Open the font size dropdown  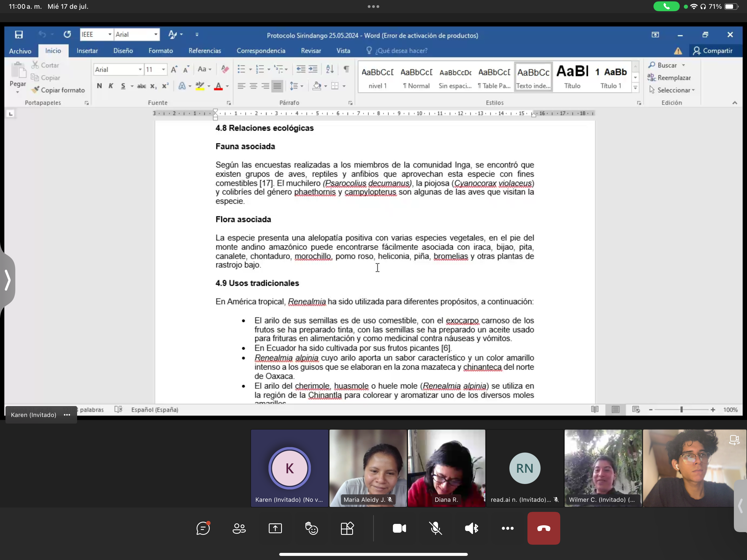tap(164, 69)
